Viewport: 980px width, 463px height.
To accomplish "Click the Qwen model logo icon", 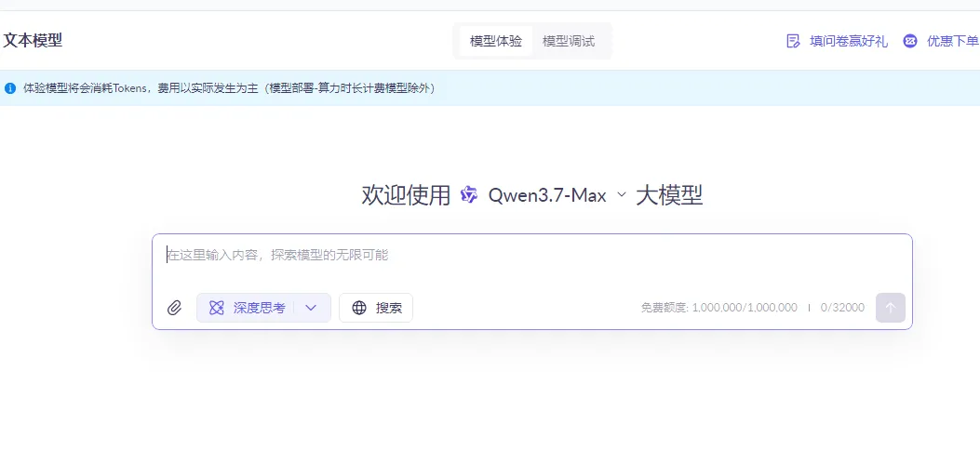I will click(x=469, y=194).
